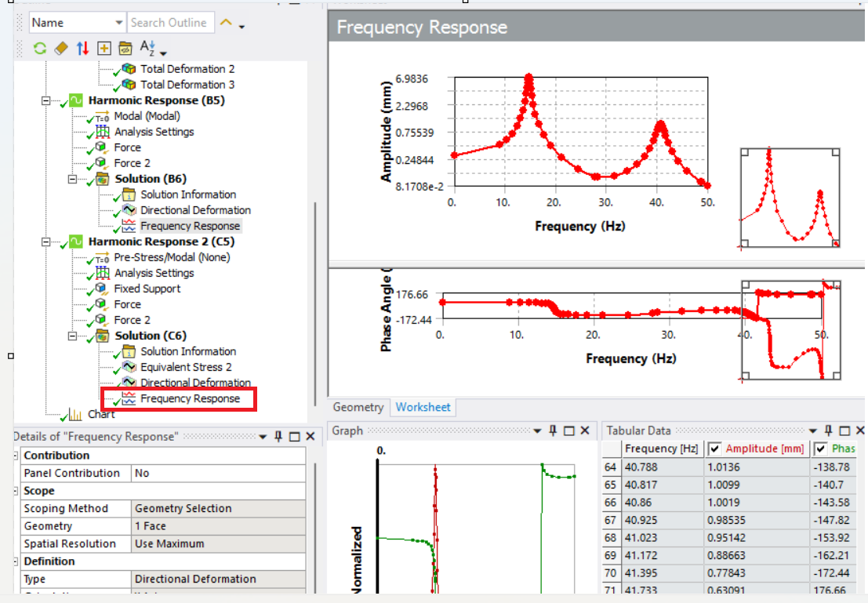Click the Fixed Support icon in the tree
The height and width of the screenshot is (603, 868).
pos(100,289)
